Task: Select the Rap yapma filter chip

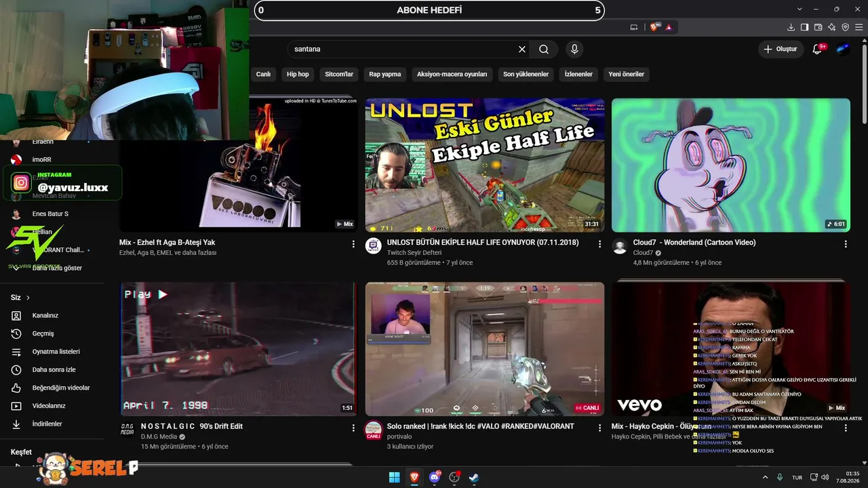Action: (385, 74)
